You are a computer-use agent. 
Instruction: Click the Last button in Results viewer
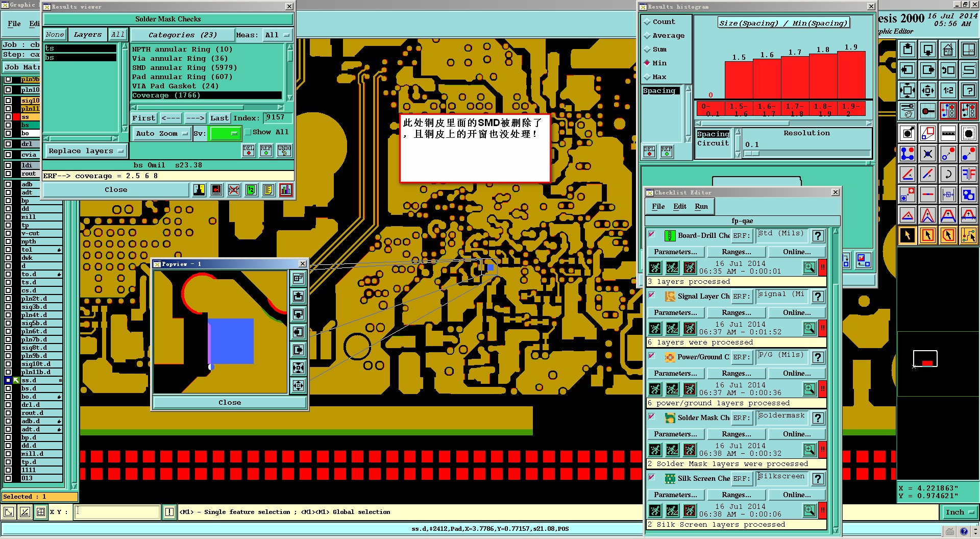click(219, 118)
